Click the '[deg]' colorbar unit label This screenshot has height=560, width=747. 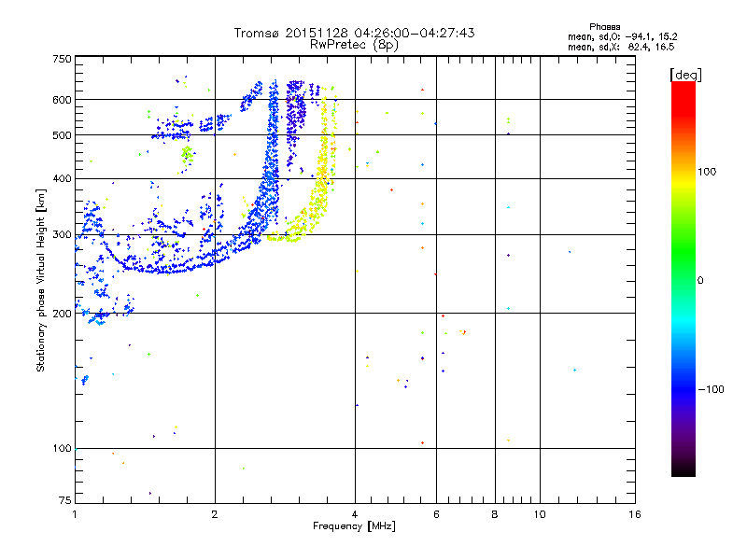[685, 75]
